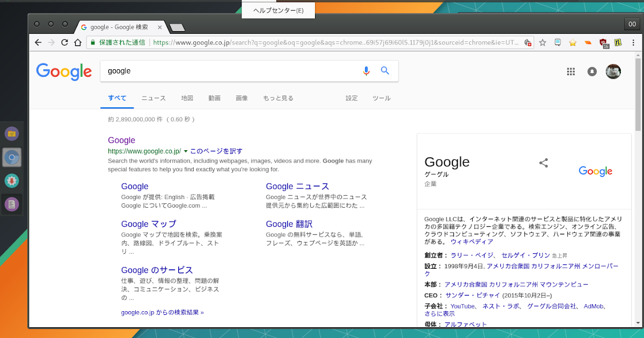Open the home page via house icon
Image resolution: width=644 pixels, height=338 pixels.
[x=78, y=42]
